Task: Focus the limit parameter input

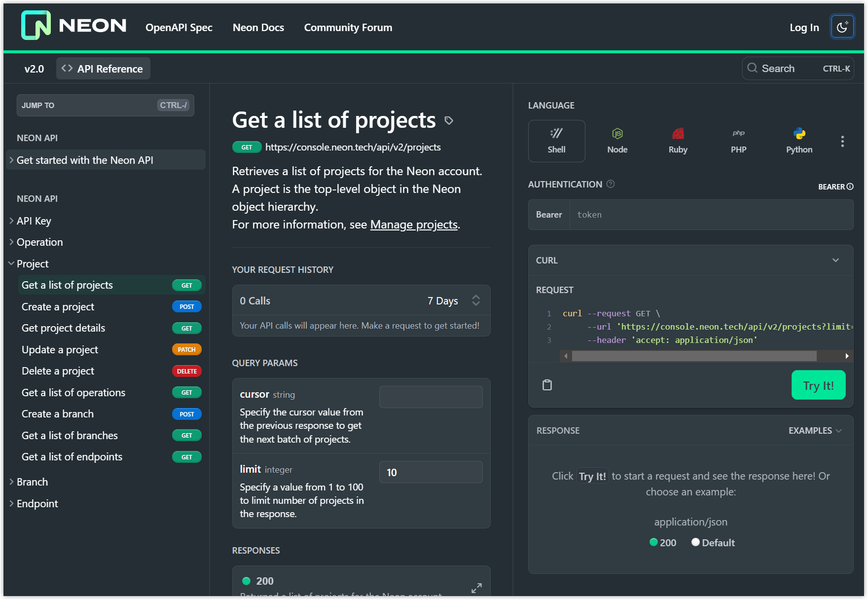Action: 431,472
